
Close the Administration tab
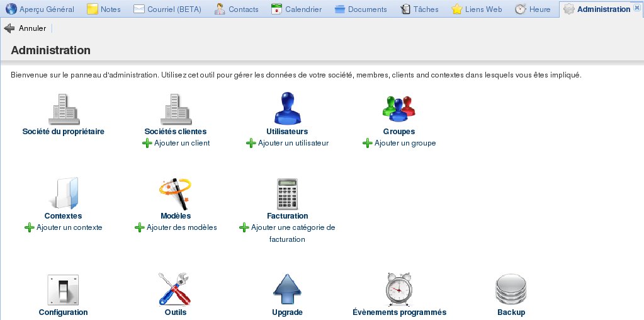(636, 9)
